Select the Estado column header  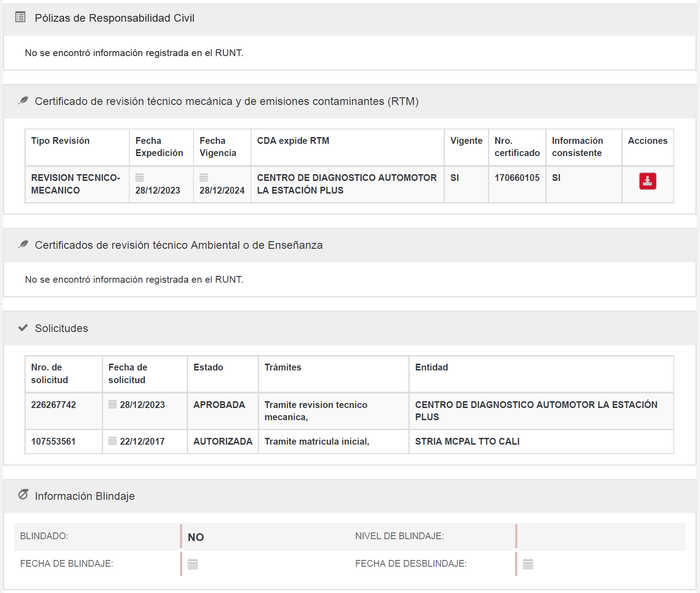223,374
